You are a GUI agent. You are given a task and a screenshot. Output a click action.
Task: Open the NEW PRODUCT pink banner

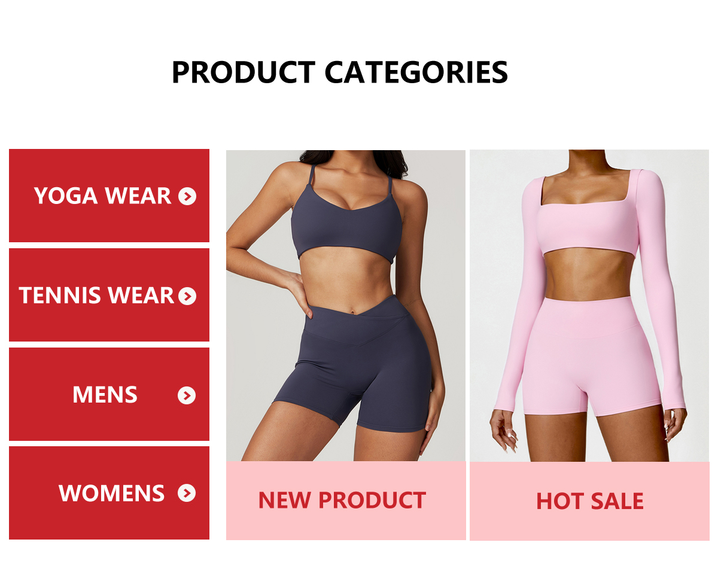tap(346, 501)
